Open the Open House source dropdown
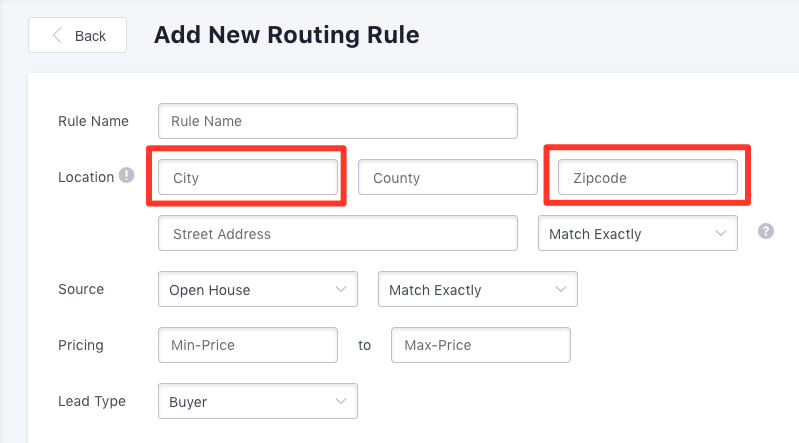 (x=258, y=289)
